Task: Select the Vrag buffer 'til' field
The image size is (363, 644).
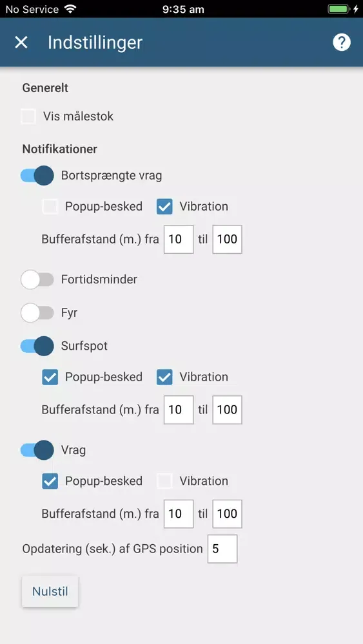Action: point(228,514)
